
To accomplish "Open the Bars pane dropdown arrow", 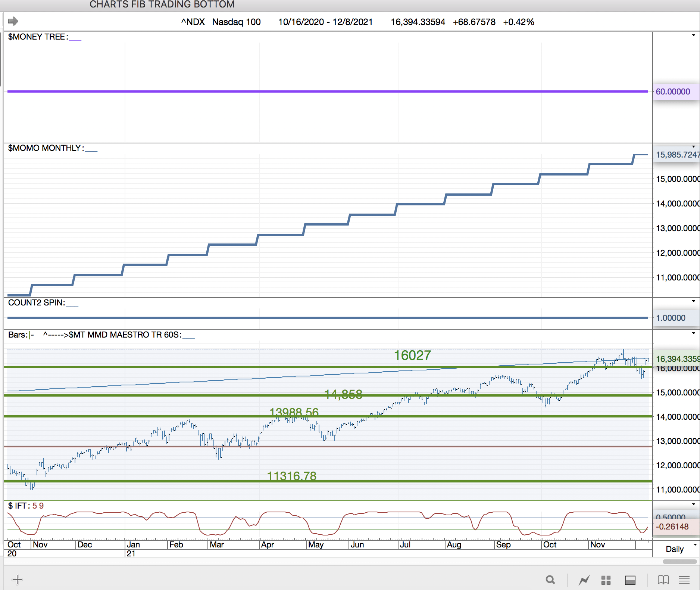I will [x=694, y=333].
